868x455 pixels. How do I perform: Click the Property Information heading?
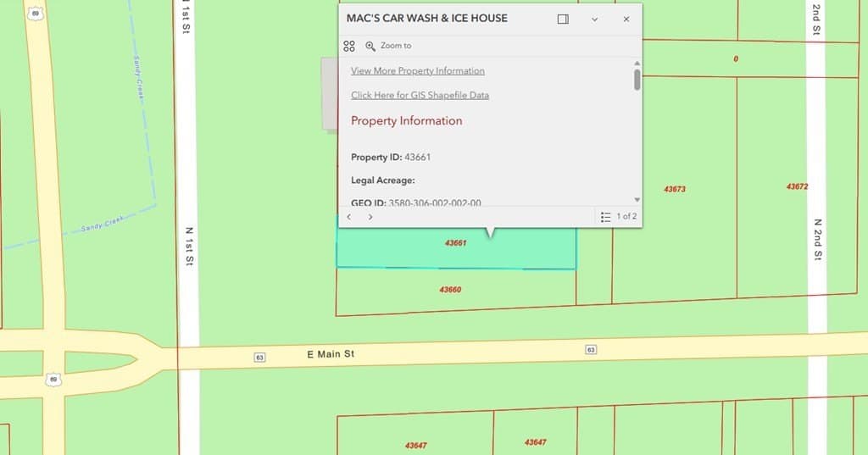(406, 120)
